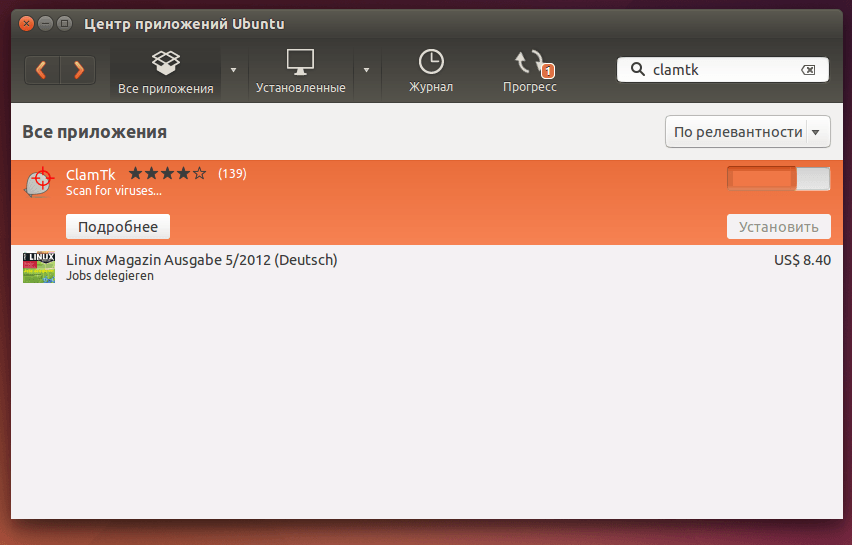
Task: Open ClamTk details with Подробнее
Action: (118, 227)
